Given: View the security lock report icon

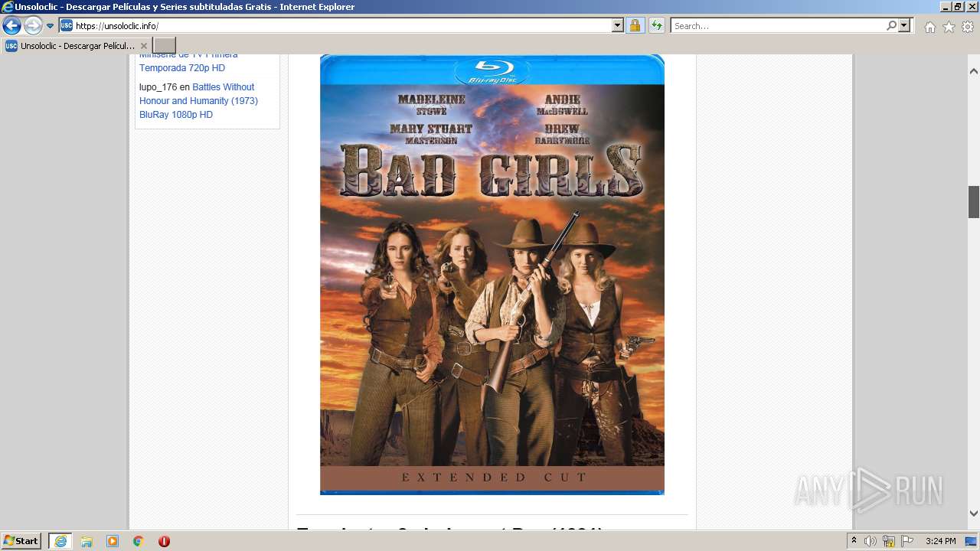Looking at the screenshot, I should 635,26.
